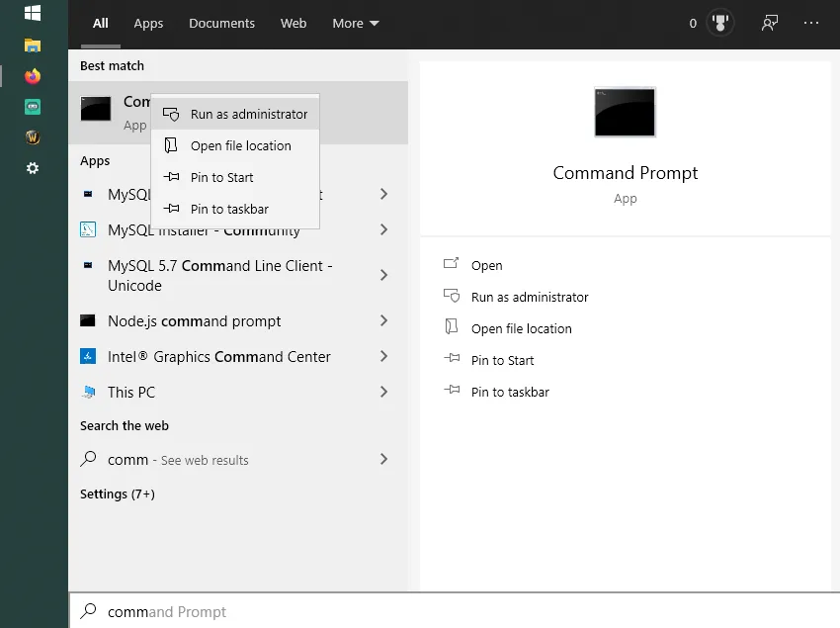The image size is (840, 628).
Task: Click the MySQL 5.7 Unicode client icon
Action: tap(88, 265)
